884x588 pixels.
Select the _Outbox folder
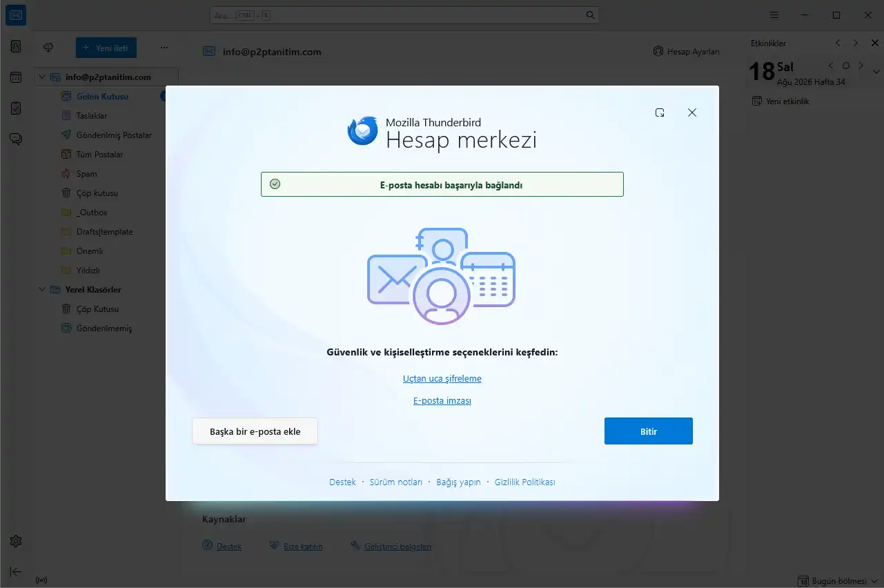92,213
